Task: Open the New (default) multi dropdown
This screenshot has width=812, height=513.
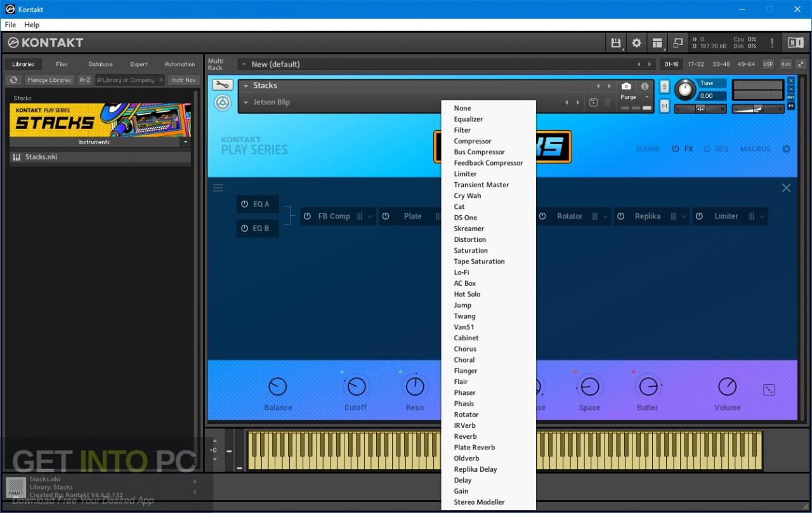Action: [x=244, y=64]
